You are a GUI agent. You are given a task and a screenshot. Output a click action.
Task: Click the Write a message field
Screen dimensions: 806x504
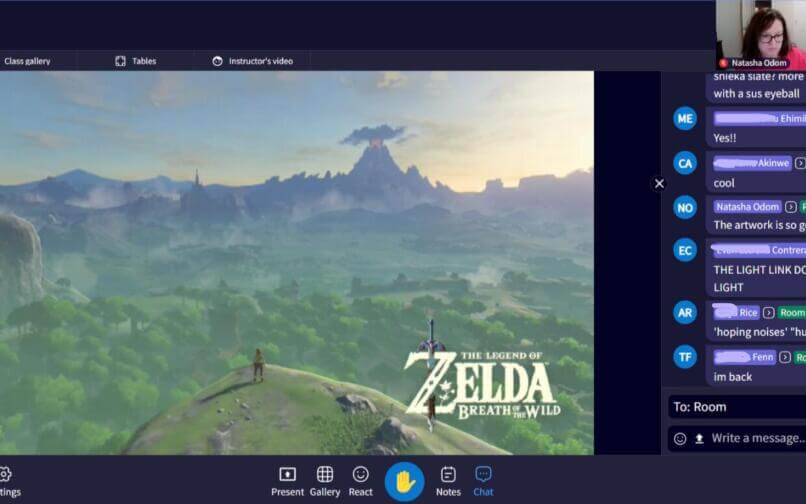click(758, 438)
